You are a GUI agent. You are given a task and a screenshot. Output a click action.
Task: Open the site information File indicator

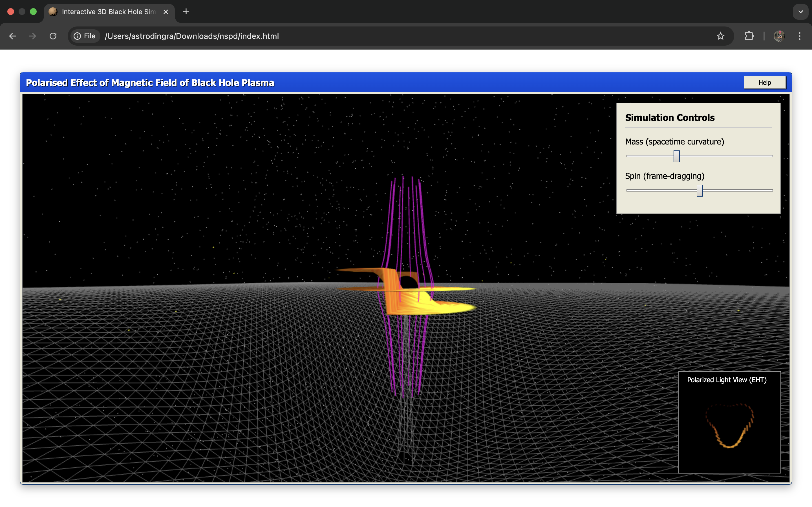click(x=84, y=36)
